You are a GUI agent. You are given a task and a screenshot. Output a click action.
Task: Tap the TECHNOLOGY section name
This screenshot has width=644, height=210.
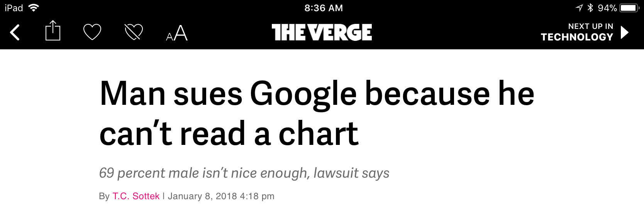tap(577, 37)
